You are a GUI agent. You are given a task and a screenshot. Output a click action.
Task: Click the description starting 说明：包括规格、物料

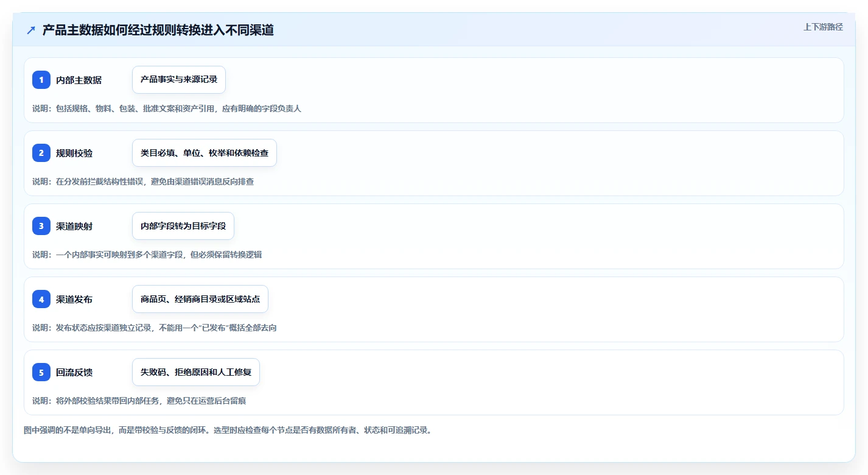[x=167, y=108]
